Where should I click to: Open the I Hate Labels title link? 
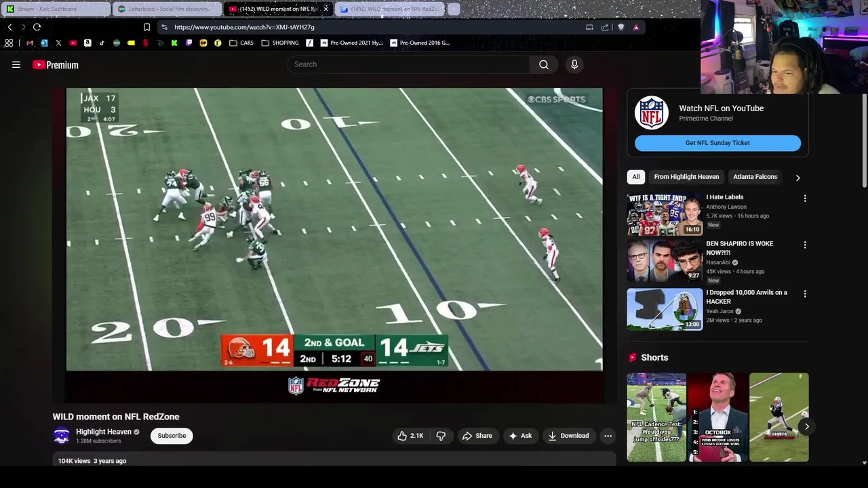(x=725, y=197)
